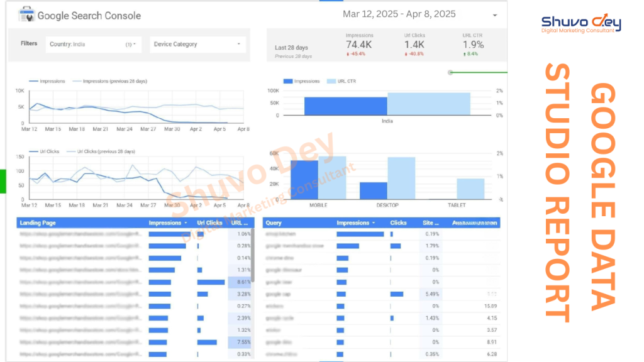The image size is (644, 362).
Task: Click the light blue URL CTR legend swatch
Action: point(331,81)
